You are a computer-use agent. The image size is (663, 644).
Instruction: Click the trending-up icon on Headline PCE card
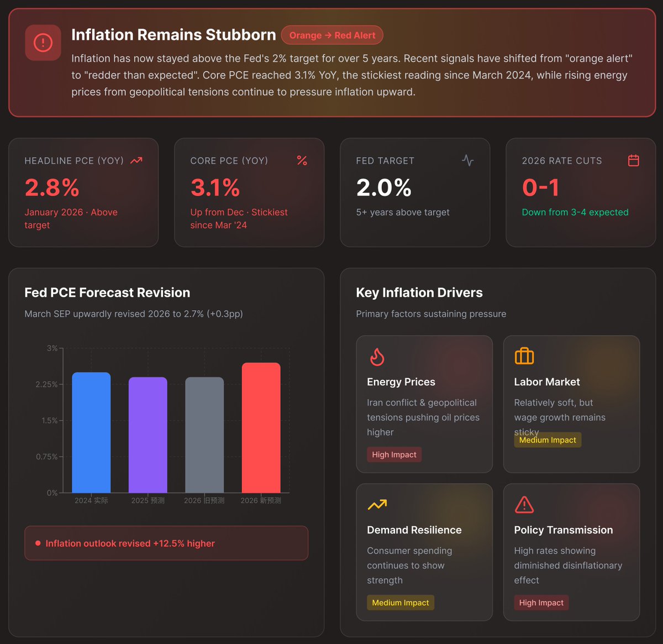136,160
